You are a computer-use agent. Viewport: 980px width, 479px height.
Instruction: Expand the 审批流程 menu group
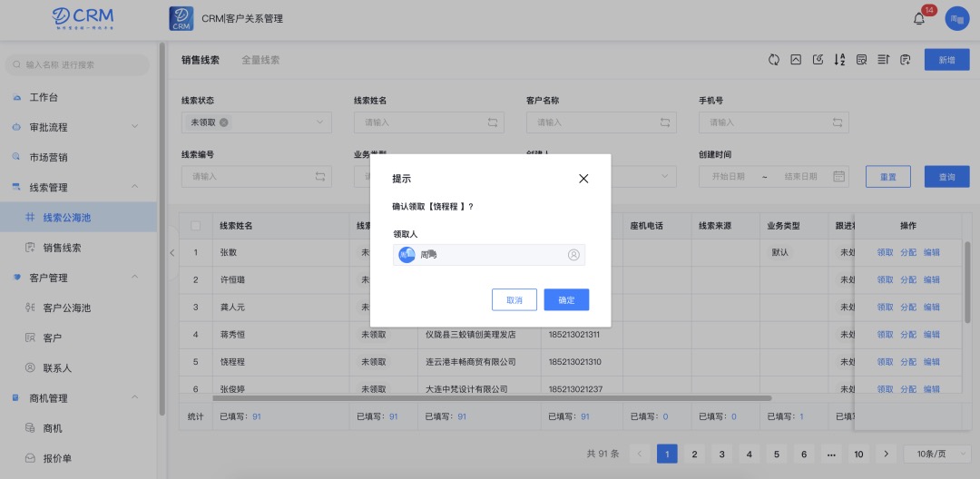click(x=135, y=127)
